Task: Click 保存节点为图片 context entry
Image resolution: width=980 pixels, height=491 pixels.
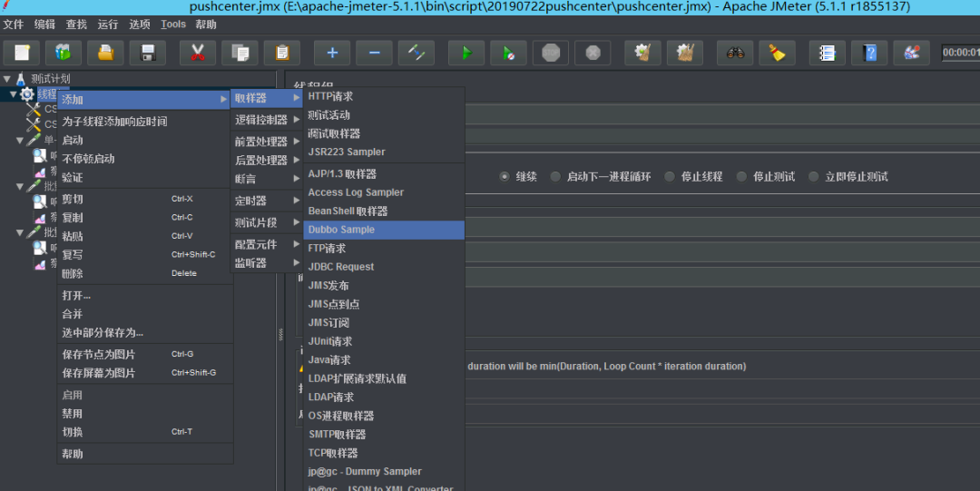Action: 145,354
